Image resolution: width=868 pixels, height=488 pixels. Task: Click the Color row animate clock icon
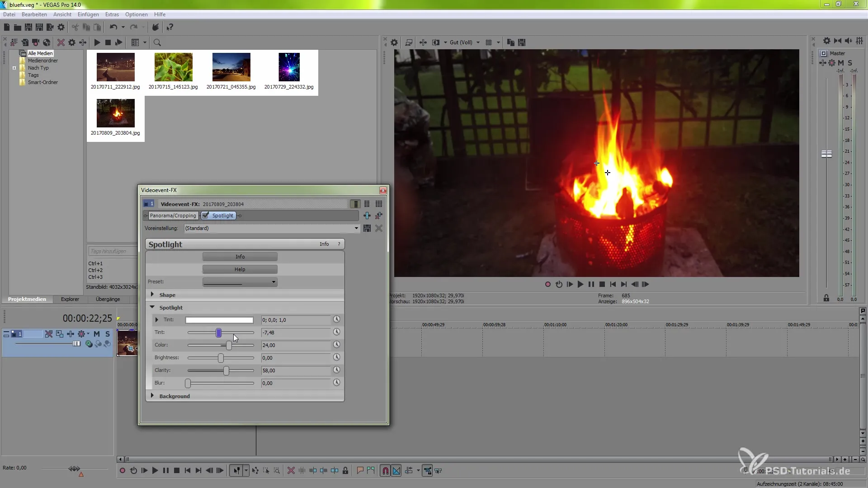pos(336,345)
